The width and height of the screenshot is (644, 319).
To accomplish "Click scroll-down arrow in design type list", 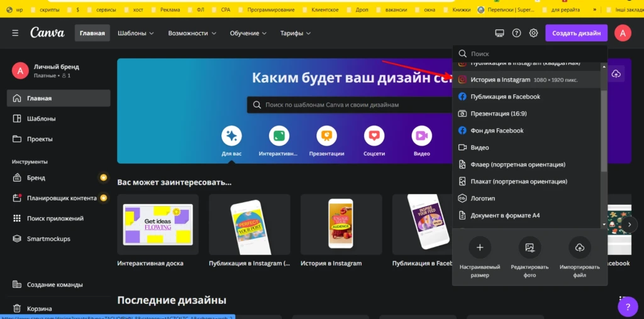I will click(604, 224).
